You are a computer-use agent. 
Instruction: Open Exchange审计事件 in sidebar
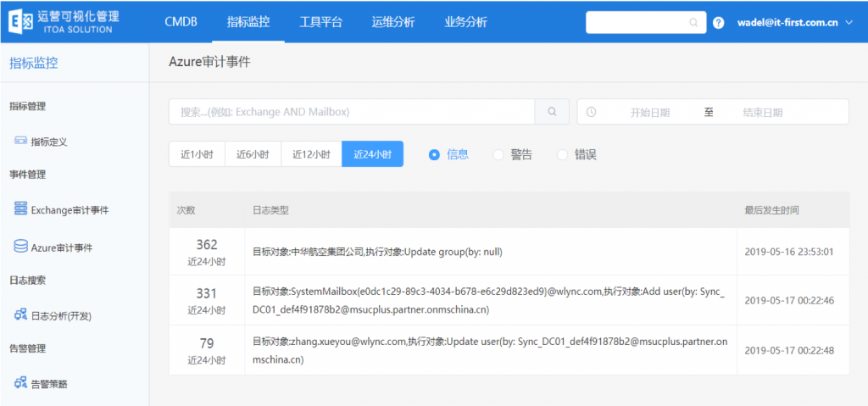[70, 210]
